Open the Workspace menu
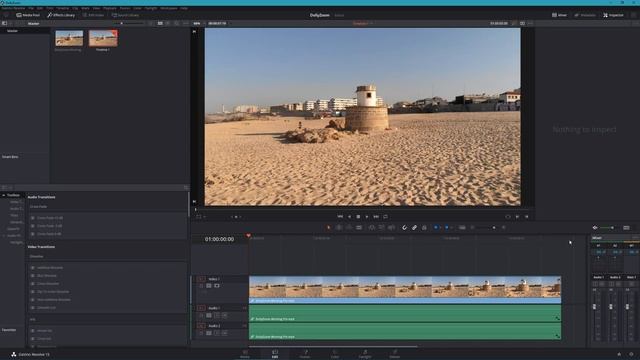Screen dimensions: 640x360 pyautogui.click(x=169, y=8)
